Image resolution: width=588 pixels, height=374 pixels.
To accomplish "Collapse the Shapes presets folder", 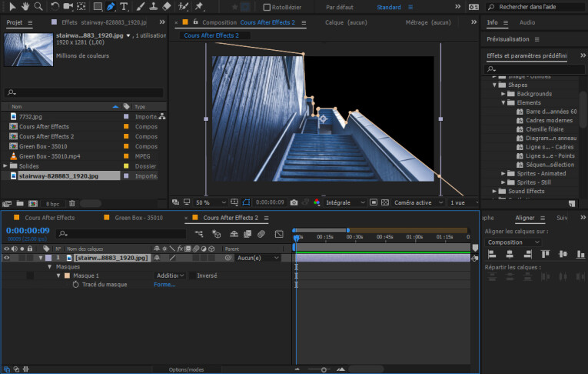I will tap(494, 85).
